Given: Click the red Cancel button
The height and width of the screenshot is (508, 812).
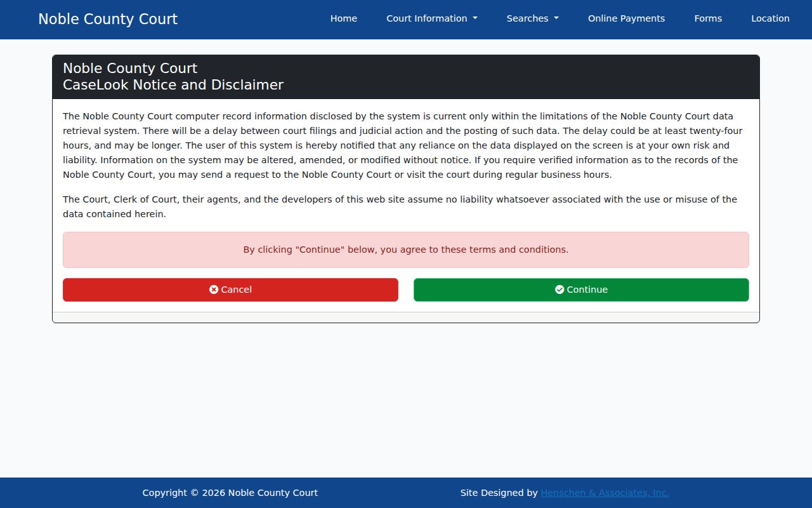Looking at the screenshot, I should 230,290.
